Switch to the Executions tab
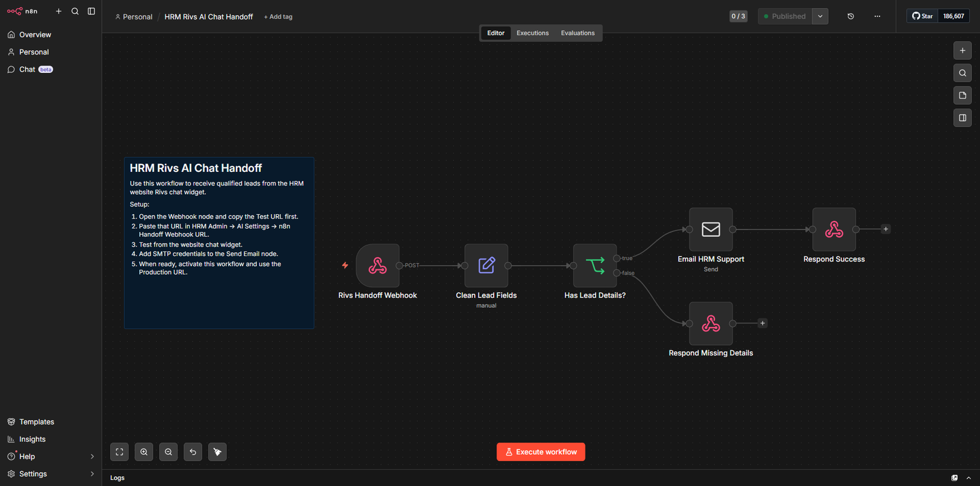Viewport: 980px width, 486px height. point(532,33)
